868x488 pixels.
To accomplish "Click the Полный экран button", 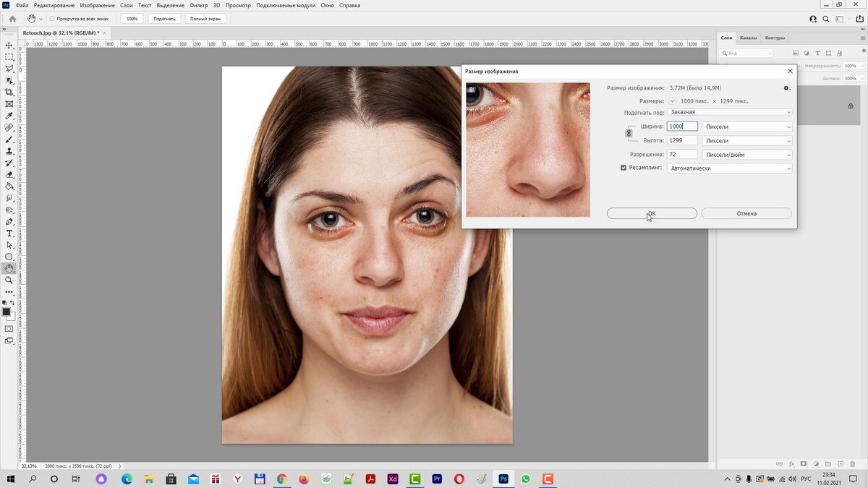I will (205, 19).
